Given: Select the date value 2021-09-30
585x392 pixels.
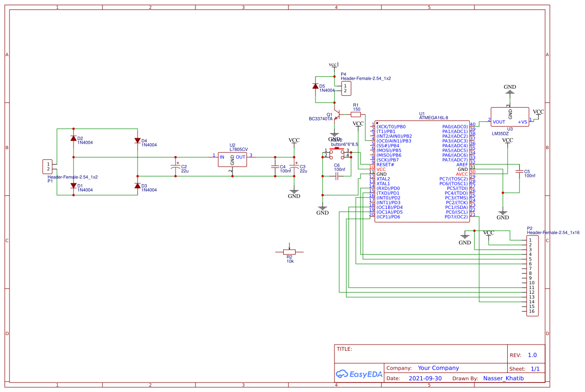Looking at the screenshot, I should point(425,378).
